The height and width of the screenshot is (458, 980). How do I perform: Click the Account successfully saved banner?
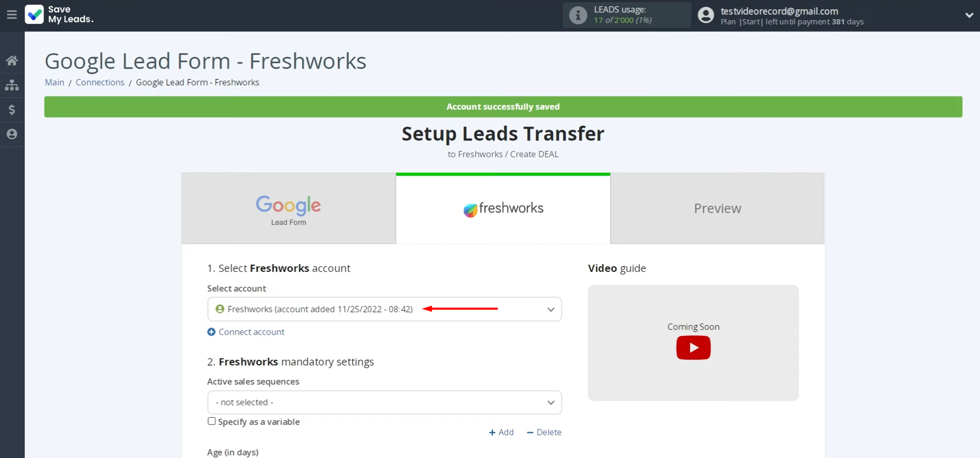tap(503, 107)
